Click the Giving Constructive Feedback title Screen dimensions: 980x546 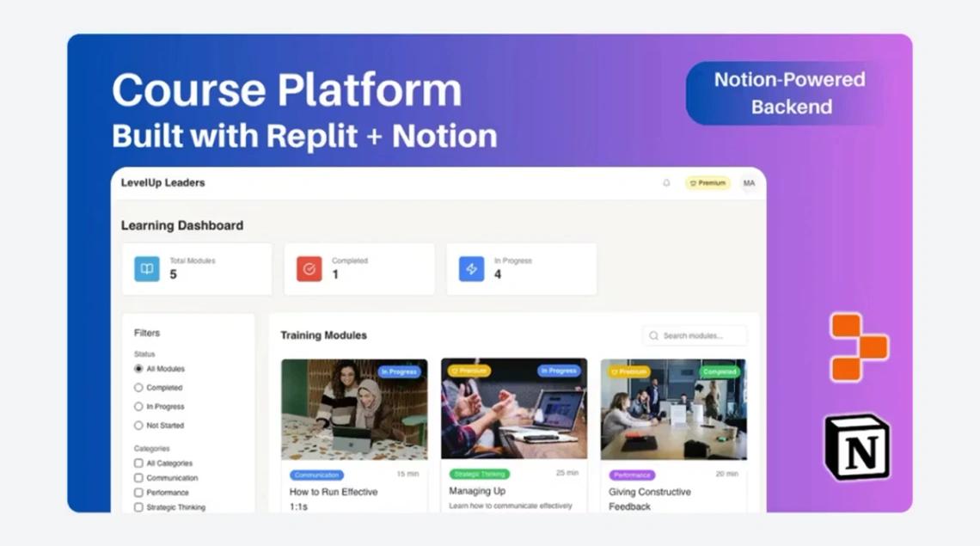point(649,499)
